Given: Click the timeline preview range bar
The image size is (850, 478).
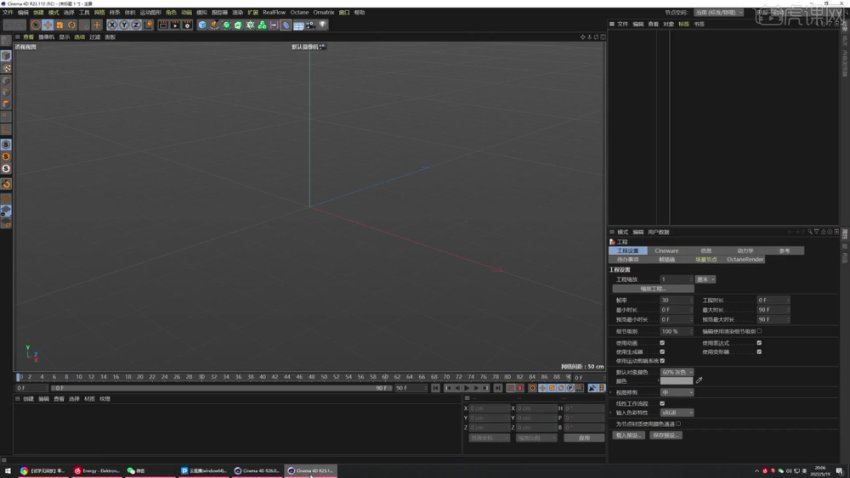Looking at the screenshot, I should coord(220,388).
